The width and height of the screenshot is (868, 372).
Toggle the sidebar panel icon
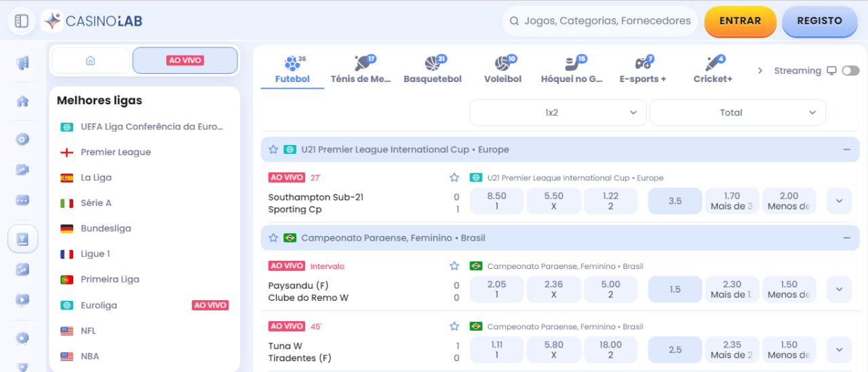click(x=22, y=21)
